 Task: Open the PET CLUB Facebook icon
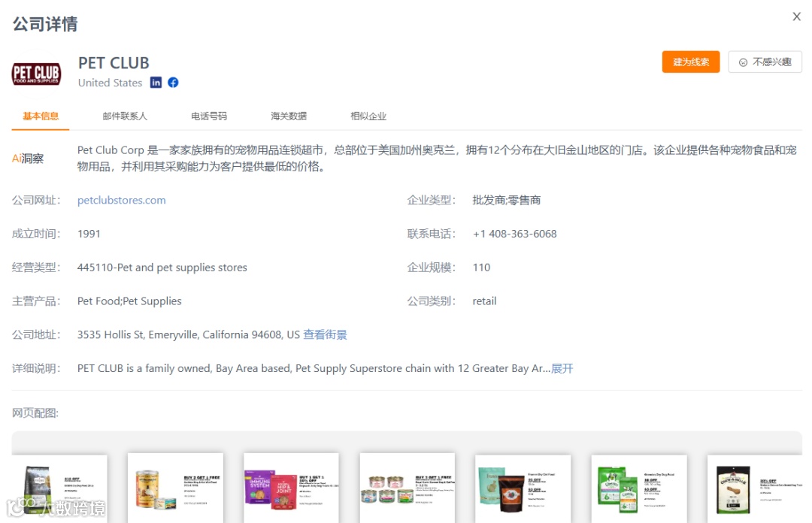[173, 83]
